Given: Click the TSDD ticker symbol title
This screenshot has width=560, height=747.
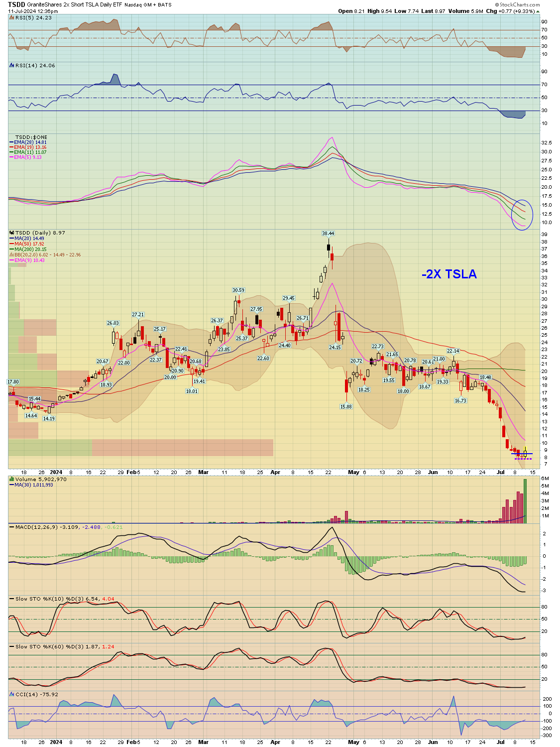Looking at the screenshot, I should pos(16,4).
